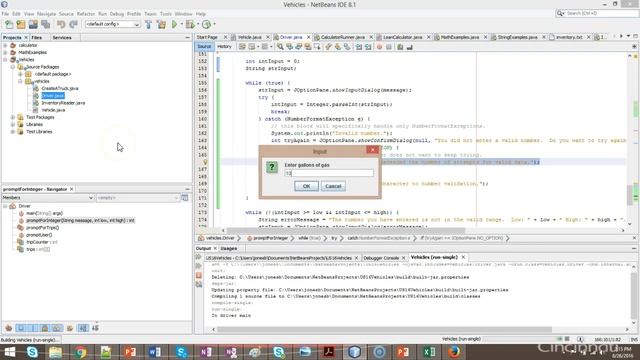Click the Start Macro Recording red icon

[379, 47]
